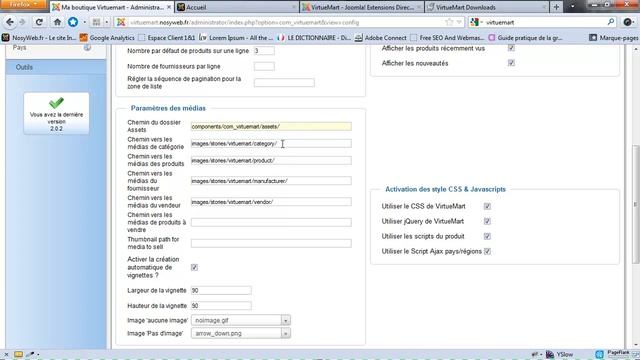640x360 pixels.
Task: Edit default products per line field
Action: point(264,51)
